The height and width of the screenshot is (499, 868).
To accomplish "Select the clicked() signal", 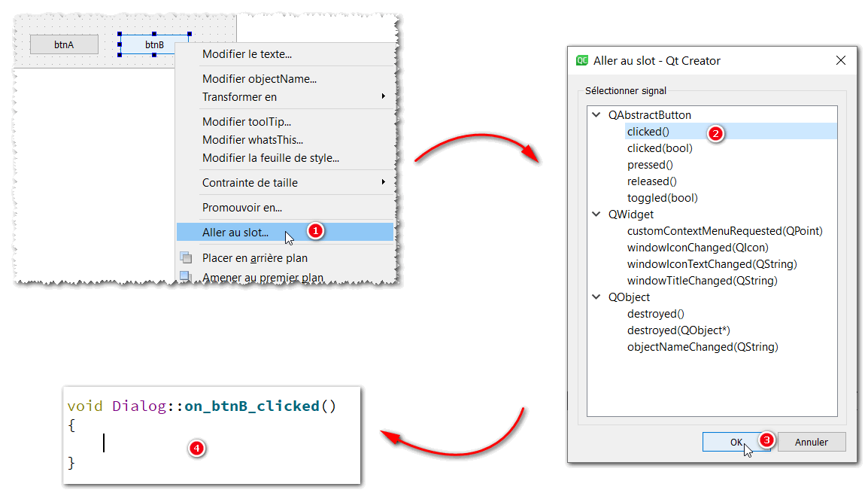I will coord(648,132).
